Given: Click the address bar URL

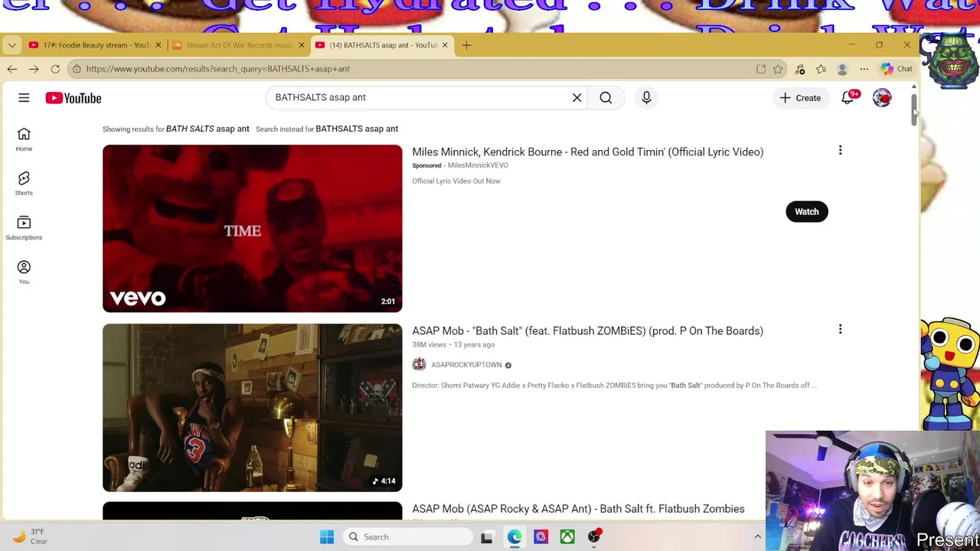Looking at the screenshot, I should pyautogui.click(x=217, y=69).
